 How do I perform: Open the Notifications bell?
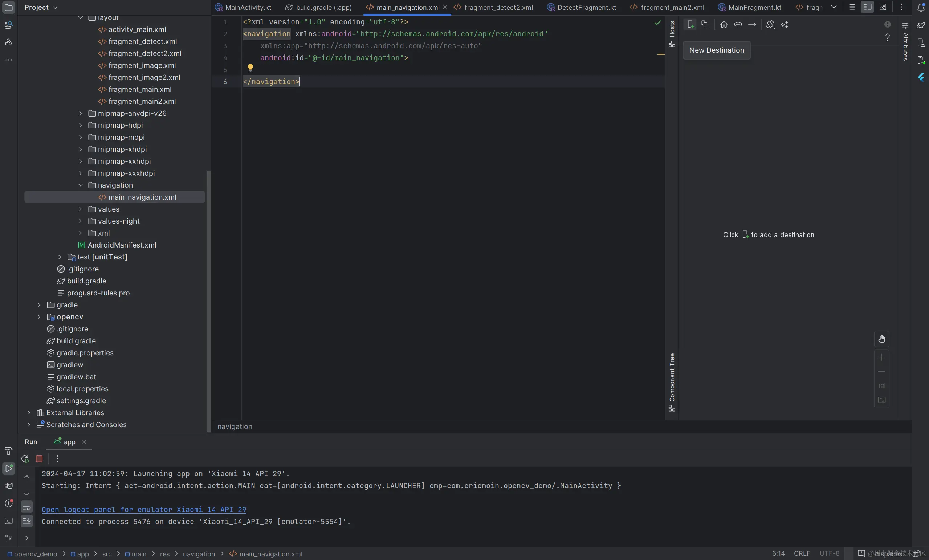pos(921,7)
